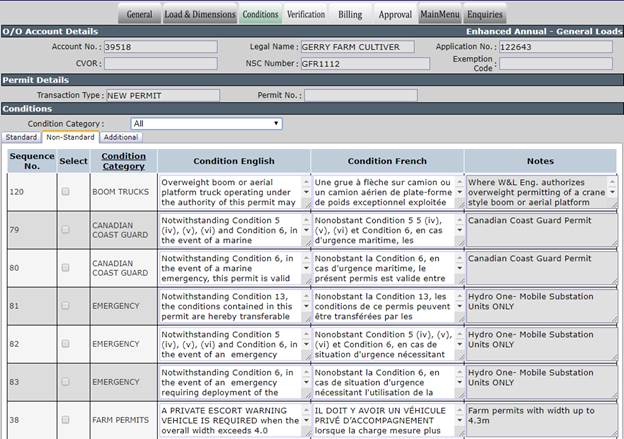
Task: Expand the Condition Category dropdown
Action: click(206, 124)
